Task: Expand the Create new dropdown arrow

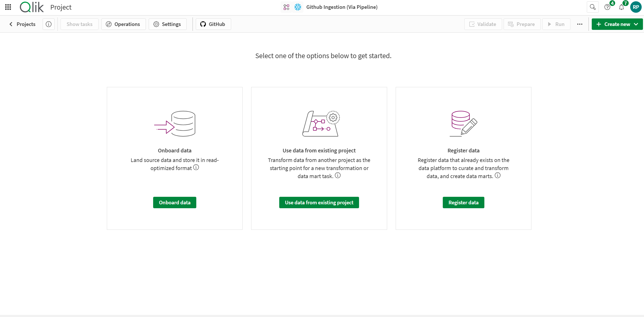Action: click(x=636, y=24)
